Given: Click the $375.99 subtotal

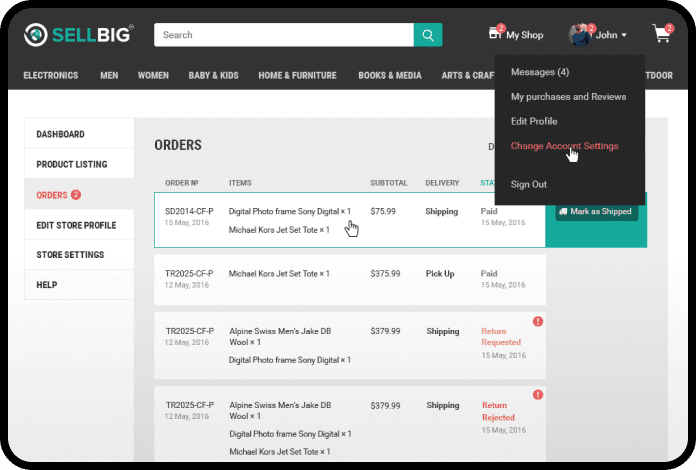Looking at the screenshot, I should tap(385, 274).
